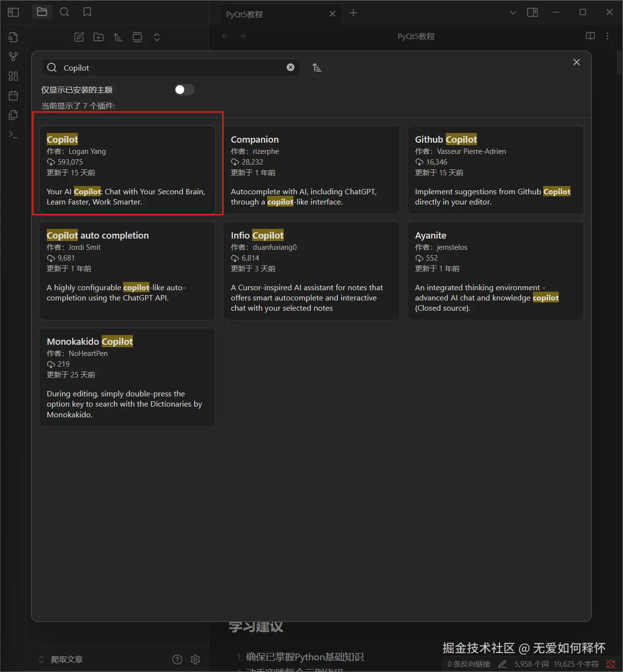Image resolution: width=623 pixels, height=672 pixels.
Task: Open the Monokakido Copilot plugin card
Action: [x=127, y=377]
